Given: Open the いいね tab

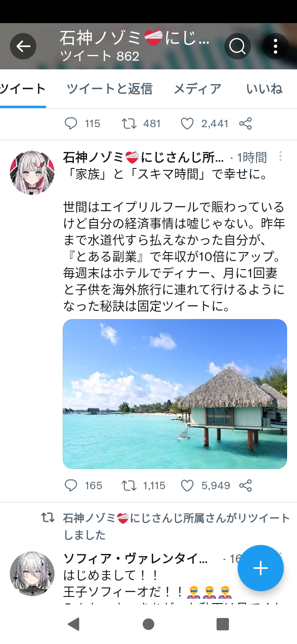Looking at the screenshot, I should tap(264, 89).
